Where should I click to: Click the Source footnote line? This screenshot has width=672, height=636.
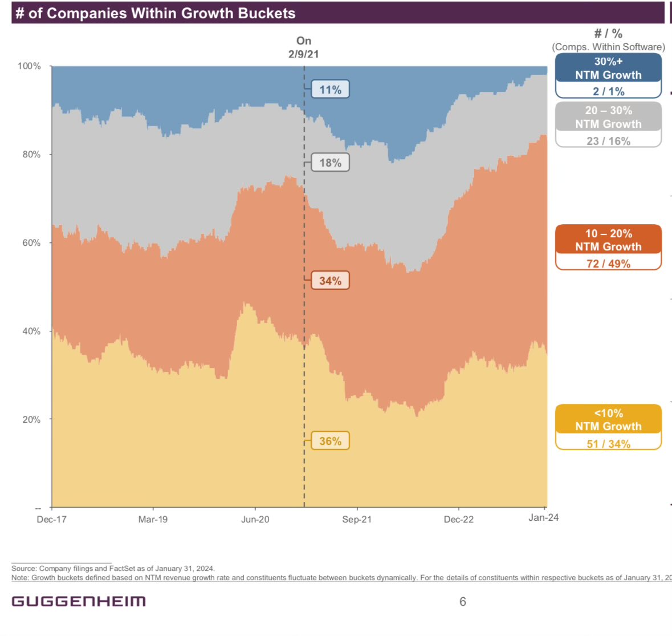(x=113, y=568)
